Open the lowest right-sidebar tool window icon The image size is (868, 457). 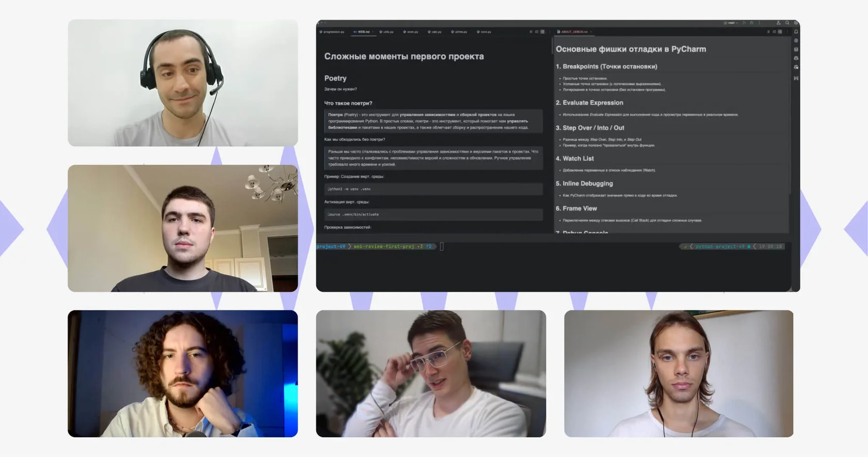pos(796,78)
